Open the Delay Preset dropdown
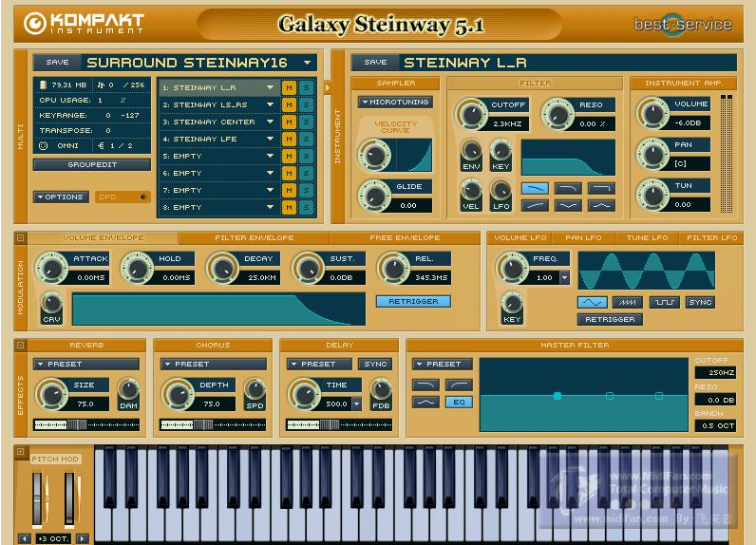756x545 pixels. pyautogui.click(x=320, y=364)
